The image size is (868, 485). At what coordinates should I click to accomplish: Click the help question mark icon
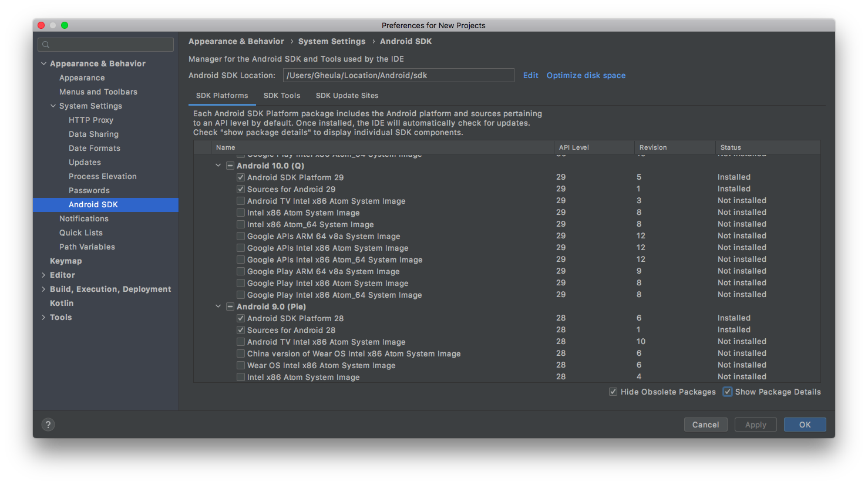[x=48, y=425]
